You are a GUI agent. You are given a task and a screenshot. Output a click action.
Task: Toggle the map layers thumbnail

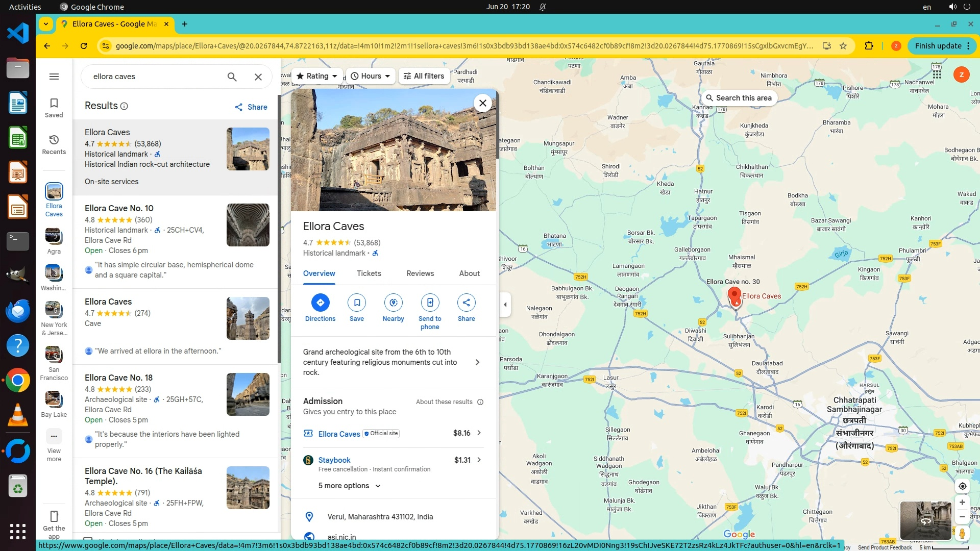point(925,520)
